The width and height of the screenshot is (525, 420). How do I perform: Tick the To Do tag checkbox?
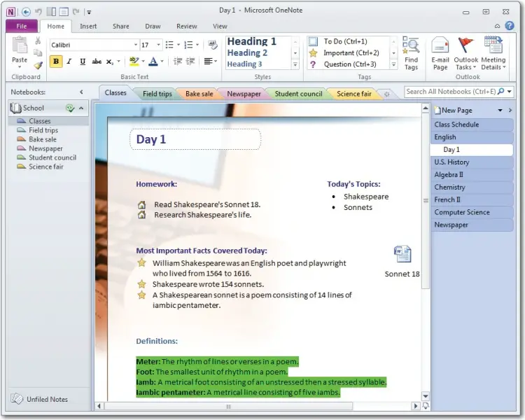coord(313,41)
